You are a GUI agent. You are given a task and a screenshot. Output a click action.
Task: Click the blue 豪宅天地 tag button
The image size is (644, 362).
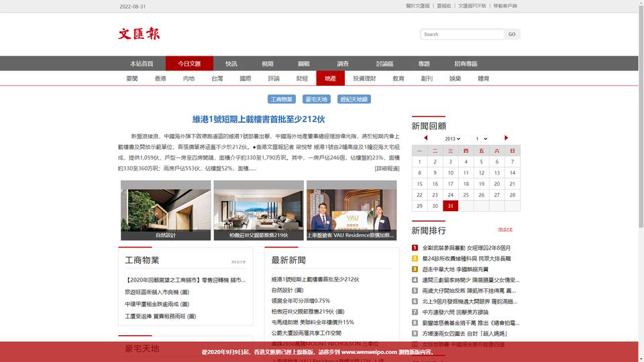pos(316,99)
